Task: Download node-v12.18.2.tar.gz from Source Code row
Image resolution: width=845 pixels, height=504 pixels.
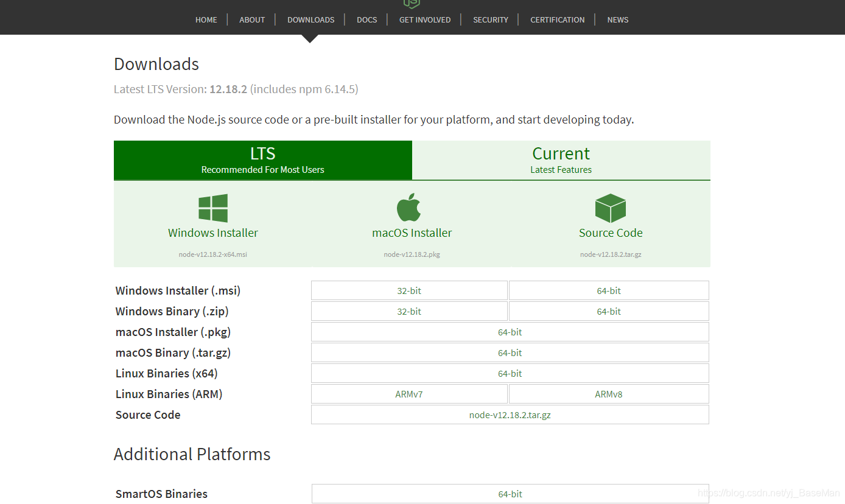Action: point(510,415)
